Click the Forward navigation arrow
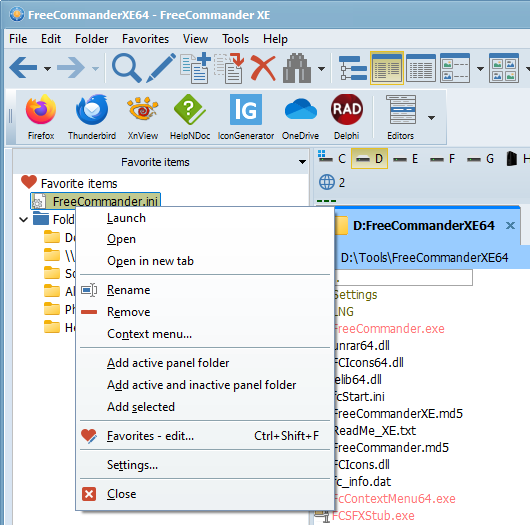The height and width of the screenshot is (525, 530). (71, 68)
